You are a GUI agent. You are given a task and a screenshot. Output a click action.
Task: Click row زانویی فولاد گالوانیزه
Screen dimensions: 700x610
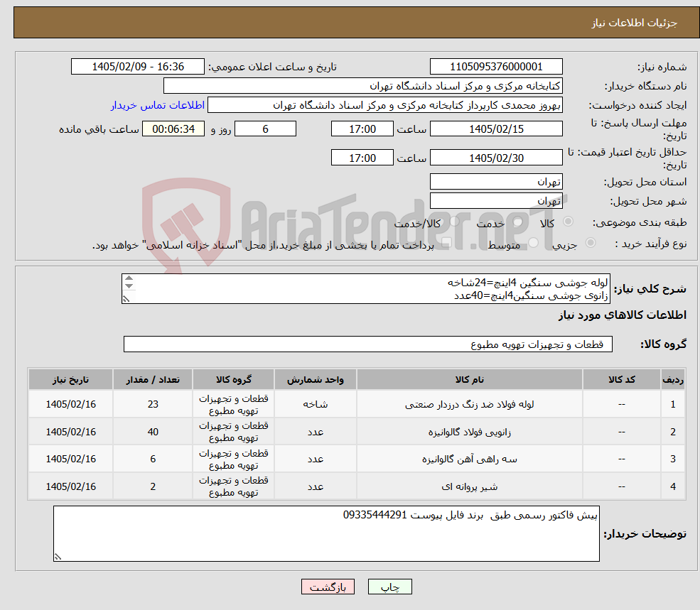pos(356,432)
